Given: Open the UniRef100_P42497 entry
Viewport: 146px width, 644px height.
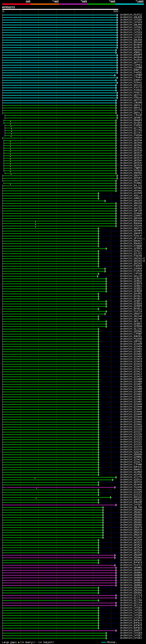Looking at the screenshot, I should coord(131,537).
